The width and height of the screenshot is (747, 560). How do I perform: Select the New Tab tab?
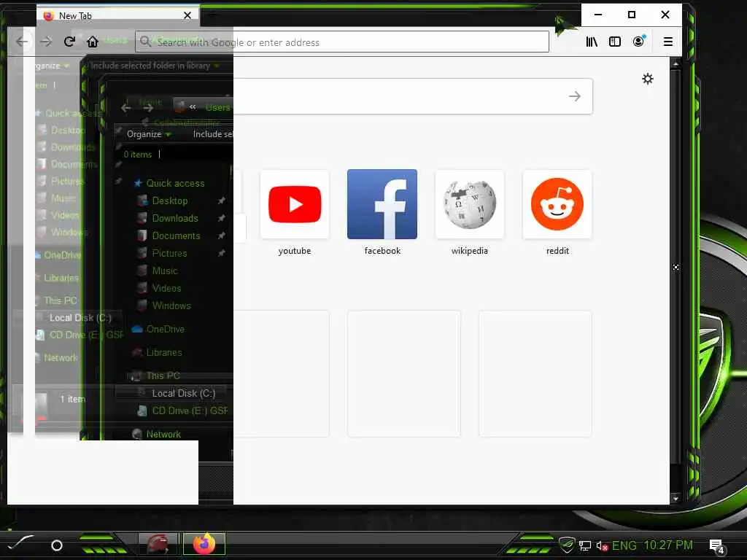coord(118,15)
